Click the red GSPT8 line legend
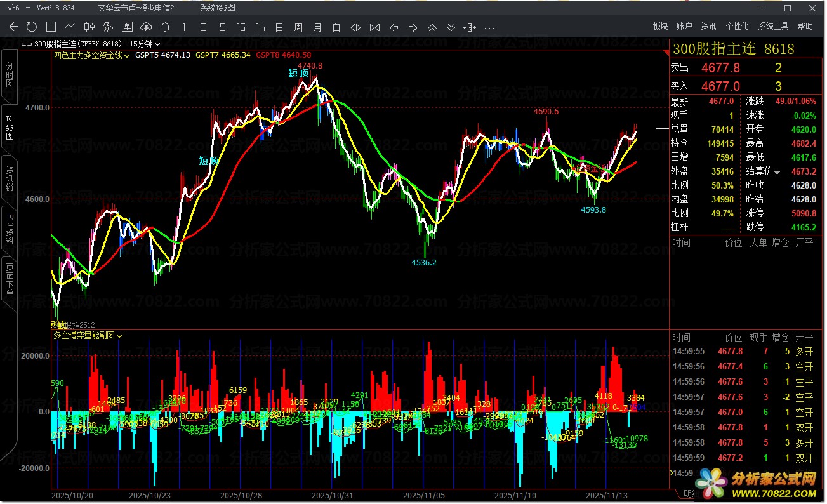This screenshot has height=504, width=827. click(283, 55)
